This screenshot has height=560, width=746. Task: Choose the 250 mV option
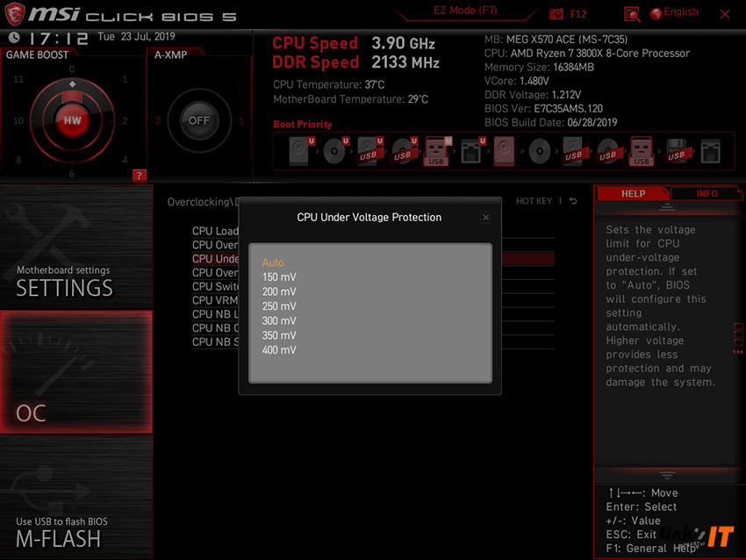[x=279, y=306]
